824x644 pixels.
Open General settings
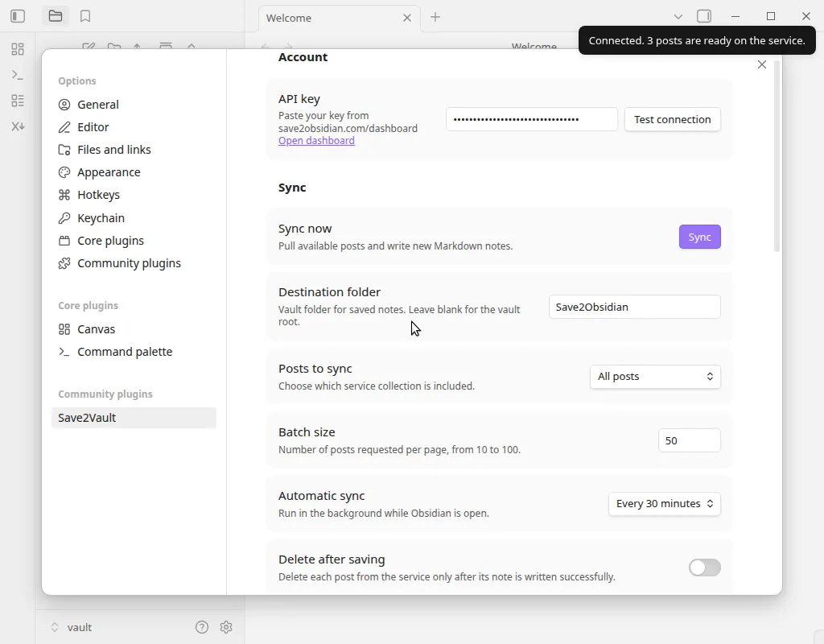134,105
